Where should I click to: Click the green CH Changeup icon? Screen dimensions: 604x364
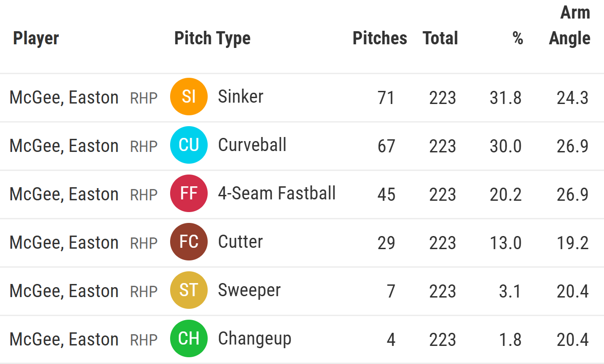point(189,339)
